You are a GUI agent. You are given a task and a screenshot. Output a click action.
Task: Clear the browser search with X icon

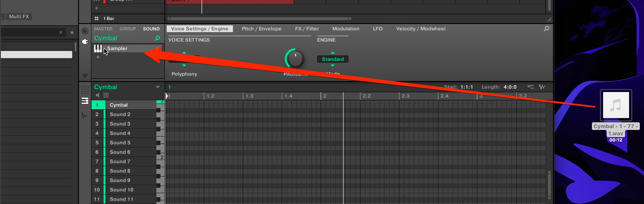(x=61, y=32)
